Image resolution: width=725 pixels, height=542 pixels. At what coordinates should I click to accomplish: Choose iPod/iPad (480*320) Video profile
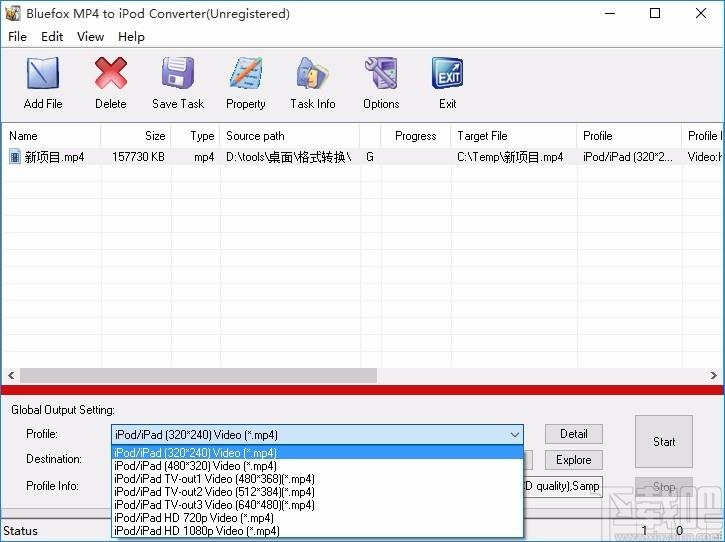click(x=317, y=465)
